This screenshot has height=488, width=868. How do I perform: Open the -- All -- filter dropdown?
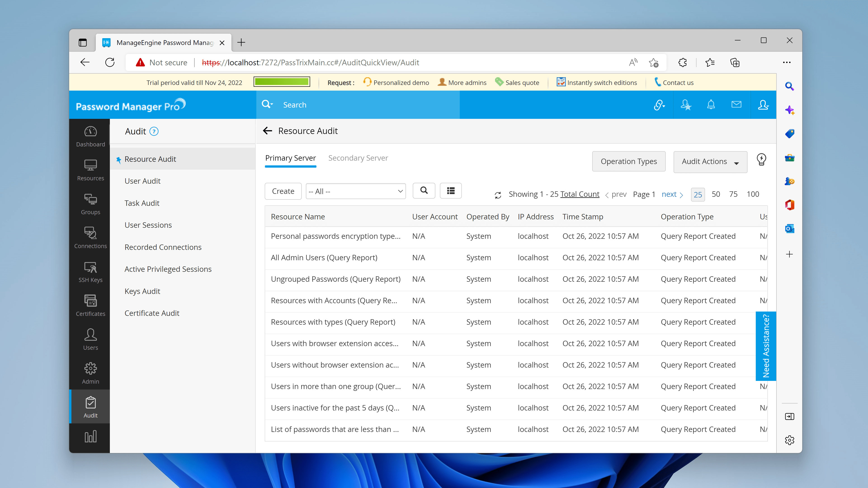pyautogui.click(x=356, y=191)
